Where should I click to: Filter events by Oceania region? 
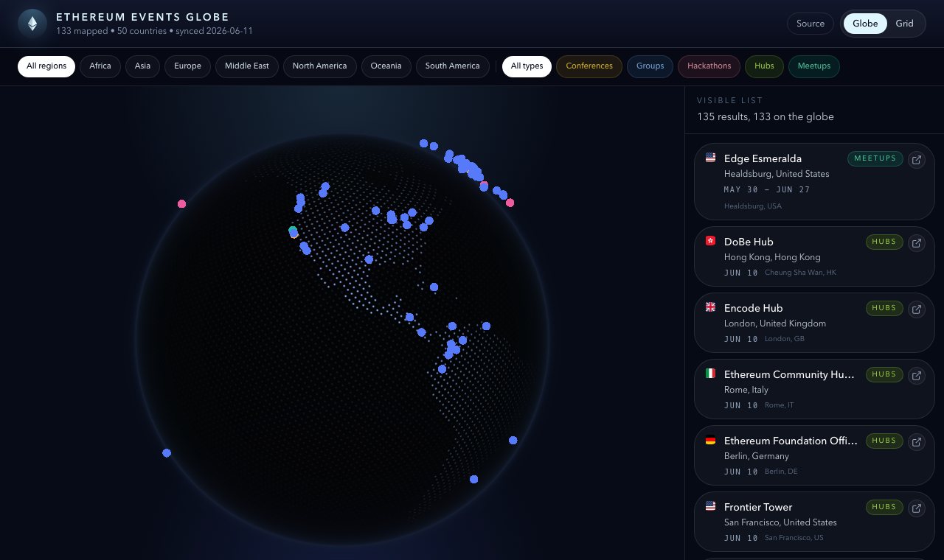[x=386, y=66]
